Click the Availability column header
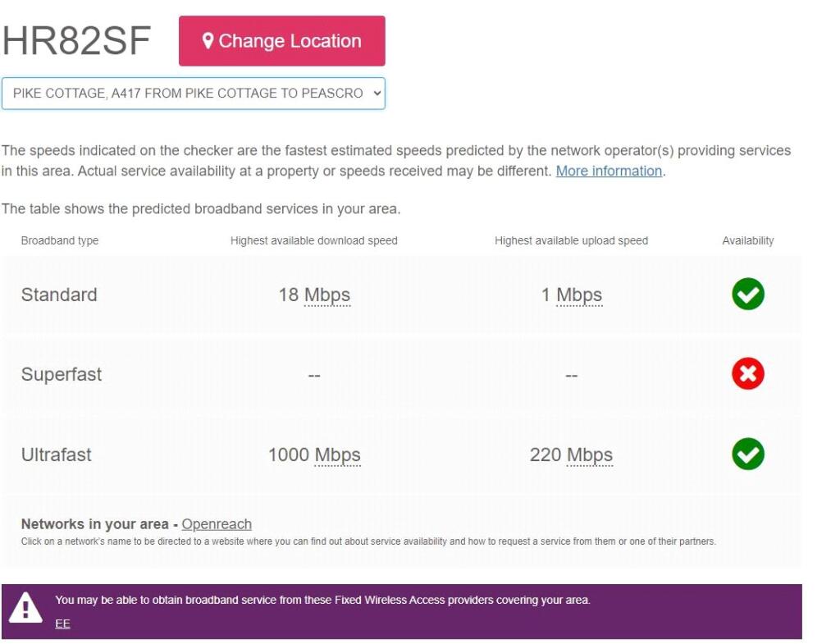Screen dimensions: 840x644 pos(747,240)
